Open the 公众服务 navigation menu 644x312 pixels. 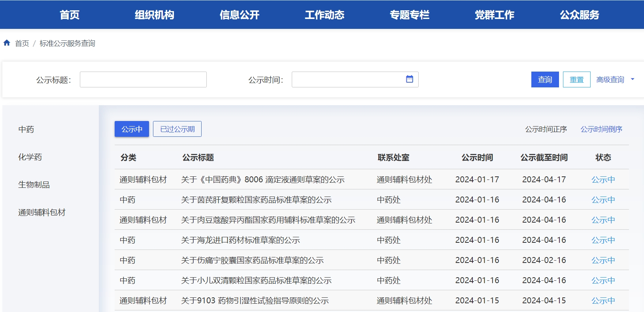click(579, 15)
